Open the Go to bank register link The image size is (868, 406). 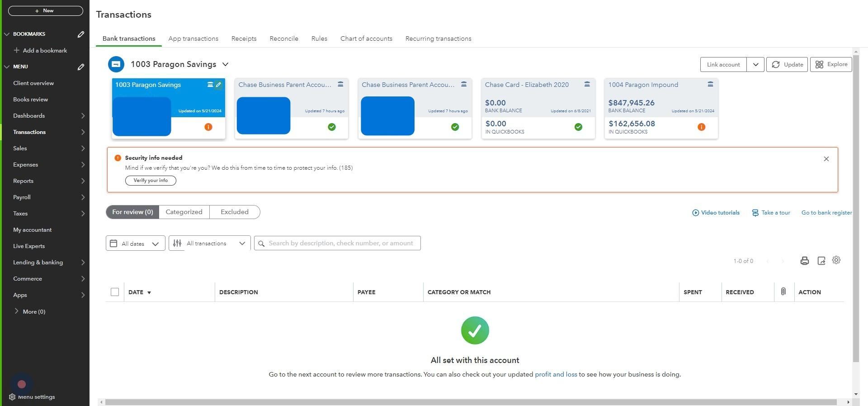click(826, 213)
